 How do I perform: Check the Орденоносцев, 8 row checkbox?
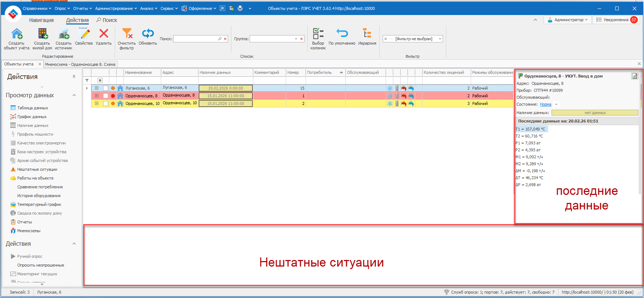tap(106, 96)
